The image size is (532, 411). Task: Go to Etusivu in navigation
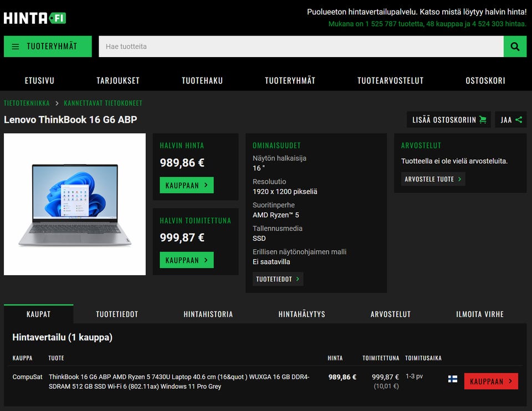pyautogui.click(x=39, y=80)
